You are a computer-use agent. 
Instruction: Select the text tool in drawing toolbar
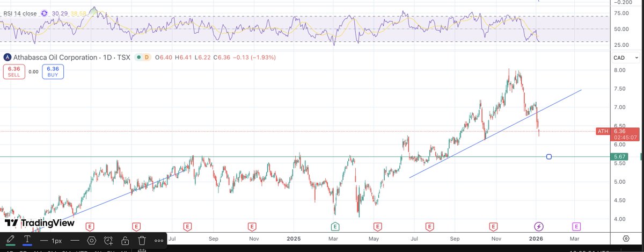click(27, 240)
